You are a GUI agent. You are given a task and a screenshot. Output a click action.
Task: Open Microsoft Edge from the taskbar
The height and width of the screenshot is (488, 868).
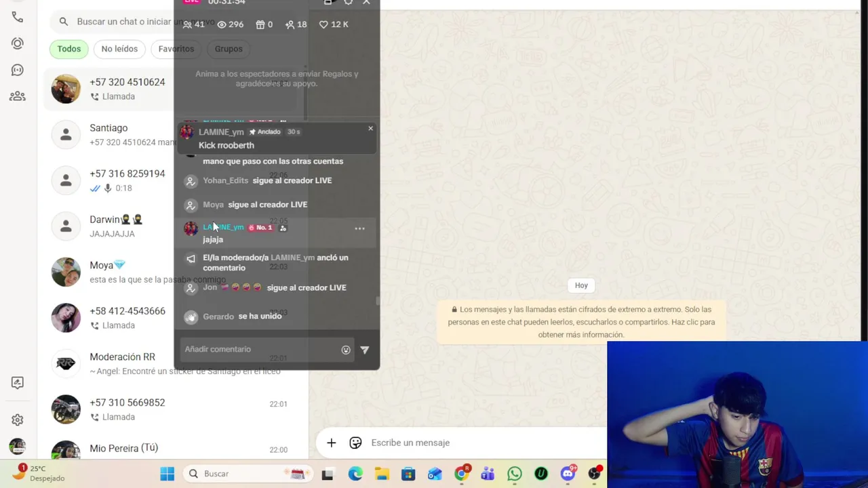[355, 474]
